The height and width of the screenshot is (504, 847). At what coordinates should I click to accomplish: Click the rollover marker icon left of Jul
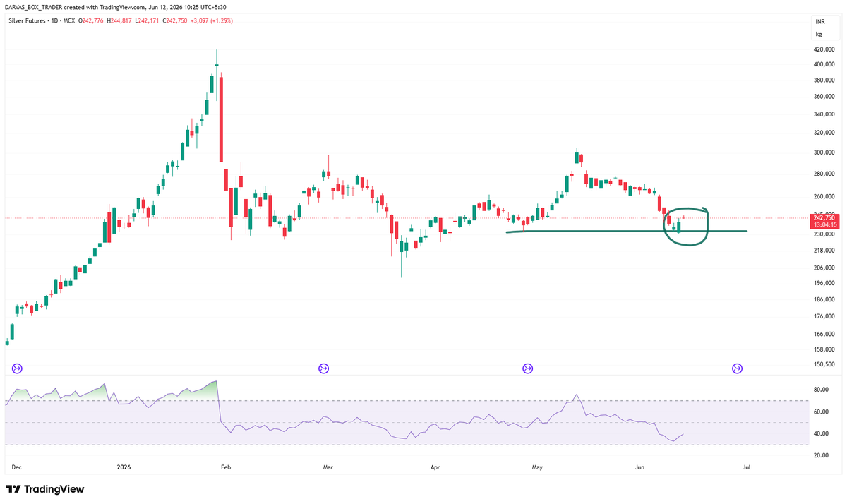click(x=737, y=368)
